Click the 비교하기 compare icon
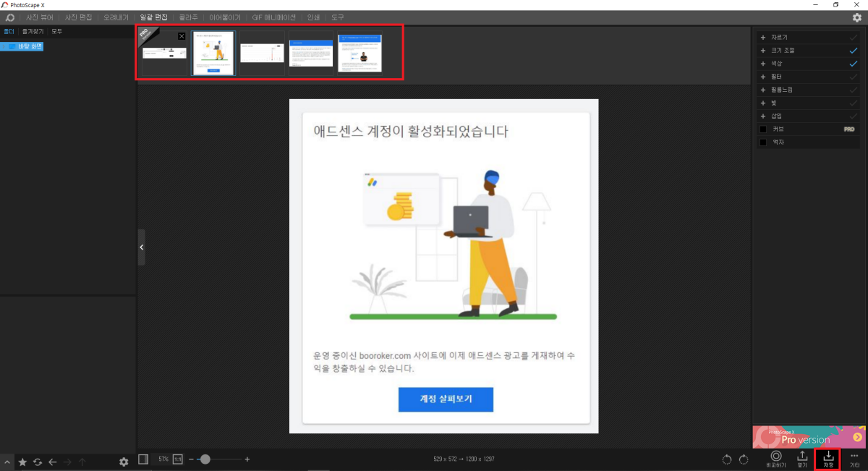868x471 pixels. pyautogui.click(x=776, y=459)
